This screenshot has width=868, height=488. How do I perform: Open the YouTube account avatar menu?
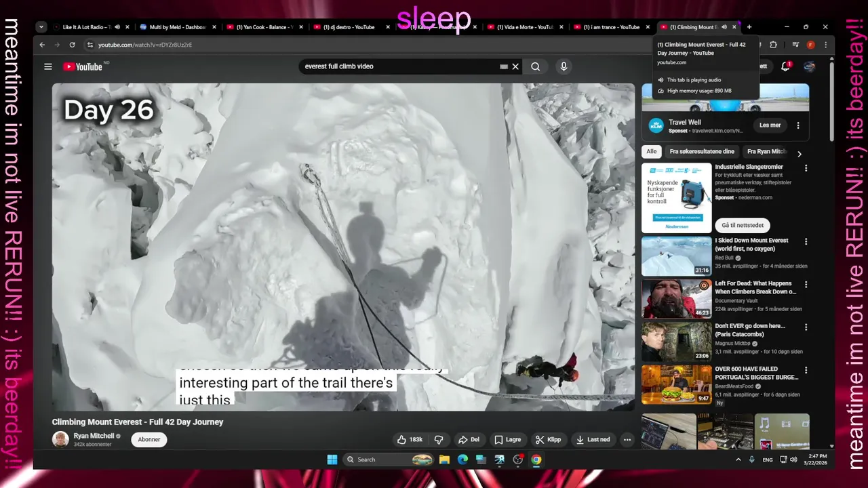point(809,66)
